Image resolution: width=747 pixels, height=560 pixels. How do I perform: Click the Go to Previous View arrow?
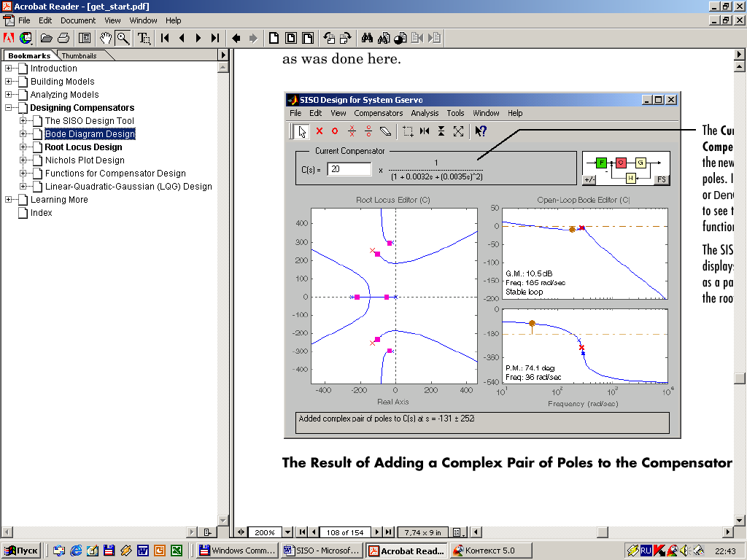[x=236, y=38]
